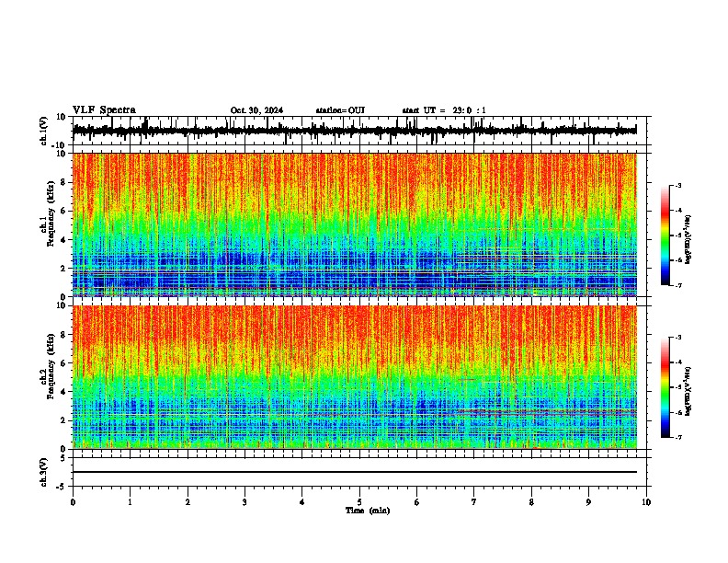This screenshot has height=563, width=728.
Task: Click time axis tick label "5"
Action: click(x=359, y=502)
